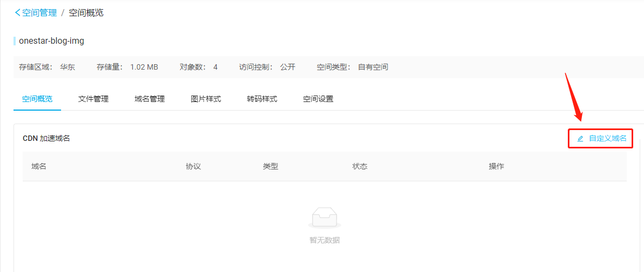Switch to the 空间设置 tab
The width and height of the screenshot is (644, 272).
pyautogui.click(x=318, y=99)
